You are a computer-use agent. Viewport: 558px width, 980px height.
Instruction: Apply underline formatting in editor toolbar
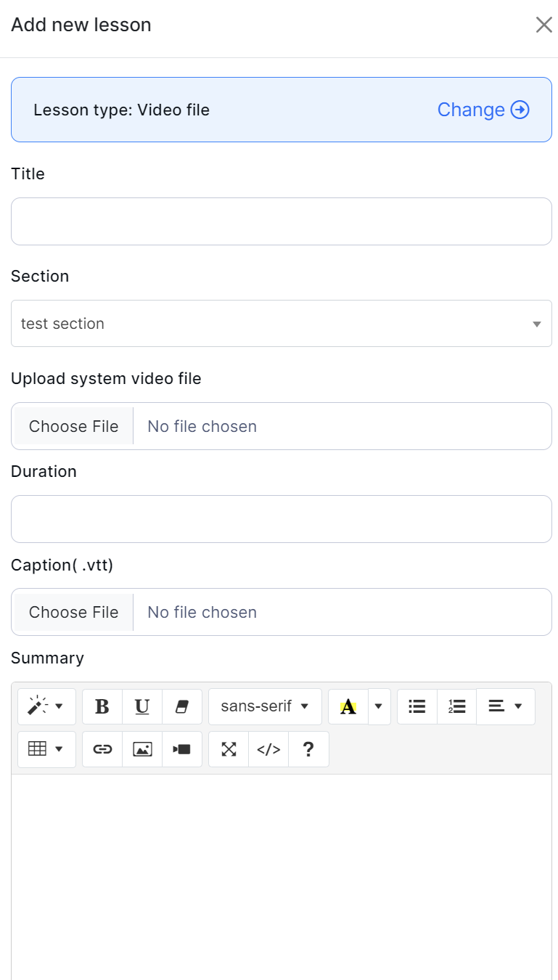point(142,706)
